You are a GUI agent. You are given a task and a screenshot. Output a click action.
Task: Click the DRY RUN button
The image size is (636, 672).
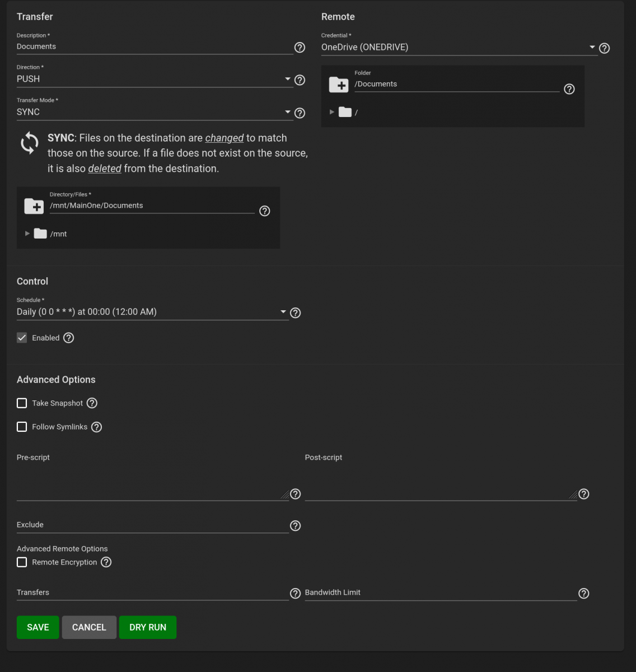(x=148, y=627)
